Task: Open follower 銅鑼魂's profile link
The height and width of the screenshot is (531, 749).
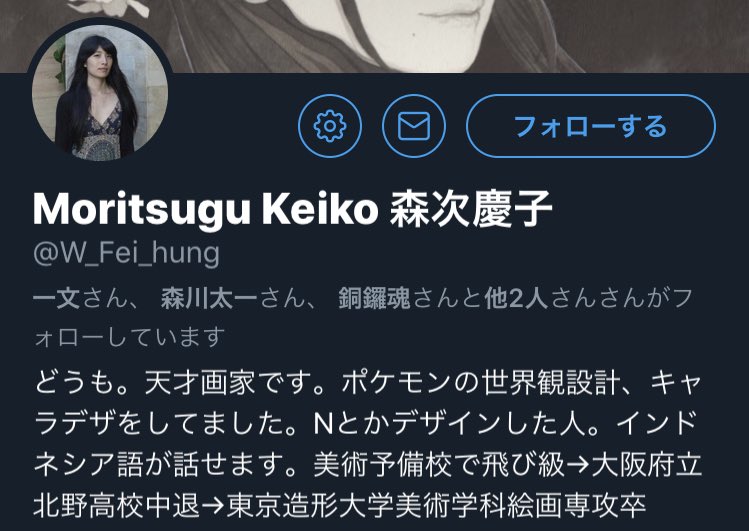Action: tap(374, 299)
